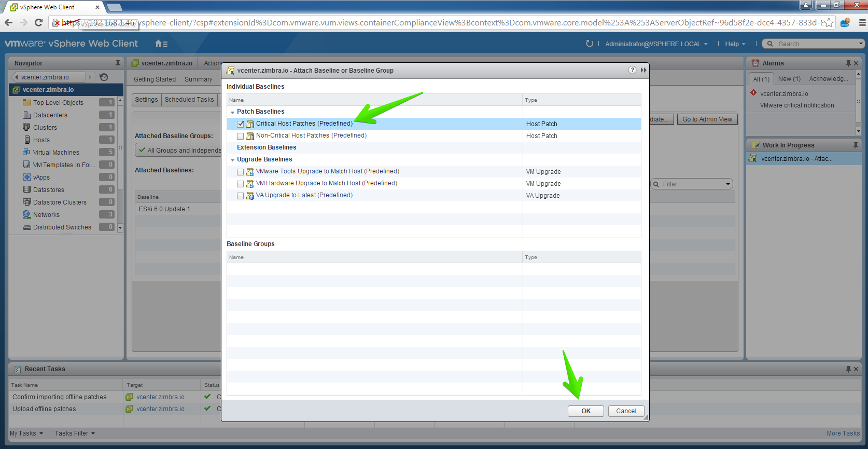The image size is (868, 449).
Task: Bookmark page with the star icon
Action: point(829,22)
